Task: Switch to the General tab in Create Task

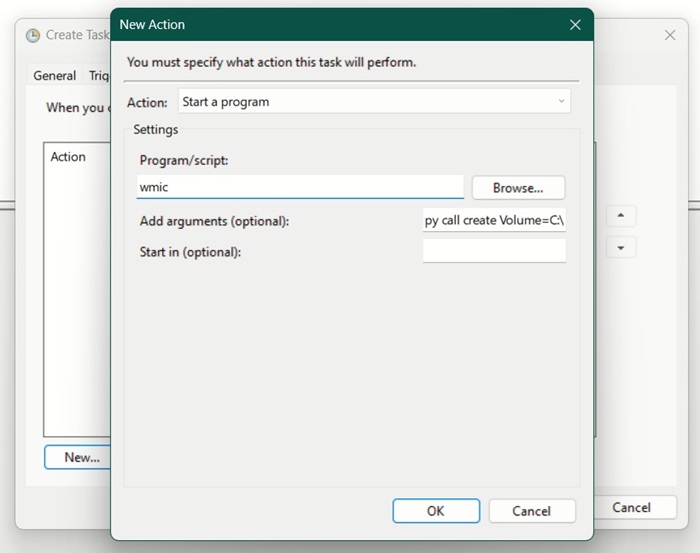Action: (54, 75)
